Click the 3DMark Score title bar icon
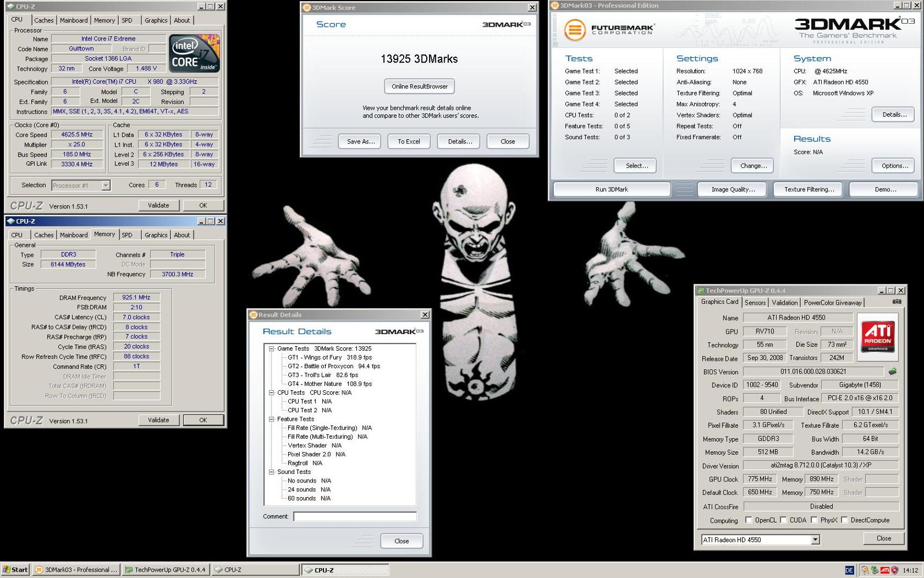Image resolution: width=924 pixels, height=578 pixels. pos(307,8)
